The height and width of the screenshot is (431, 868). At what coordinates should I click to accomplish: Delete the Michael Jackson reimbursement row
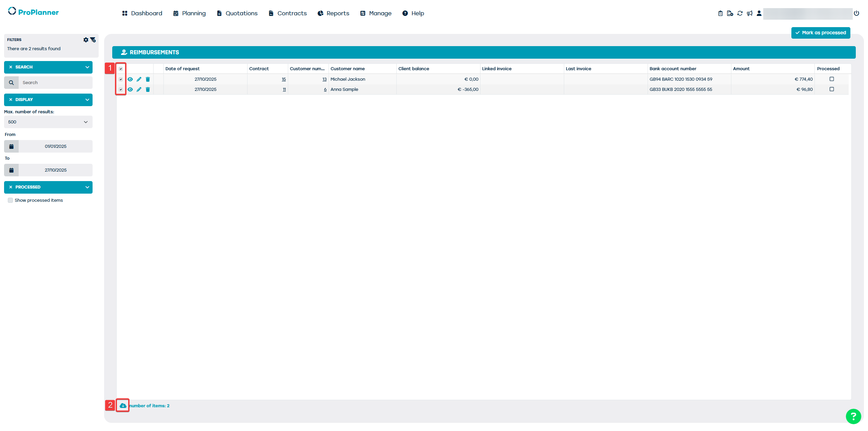pos(148,79)
